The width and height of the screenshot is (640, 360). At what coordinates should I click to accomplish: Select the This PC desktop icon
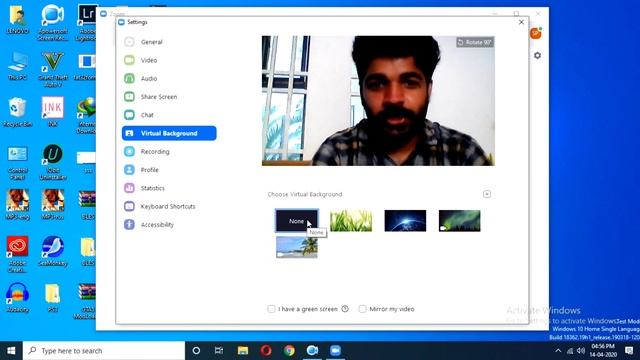click(x=17, y=66)
